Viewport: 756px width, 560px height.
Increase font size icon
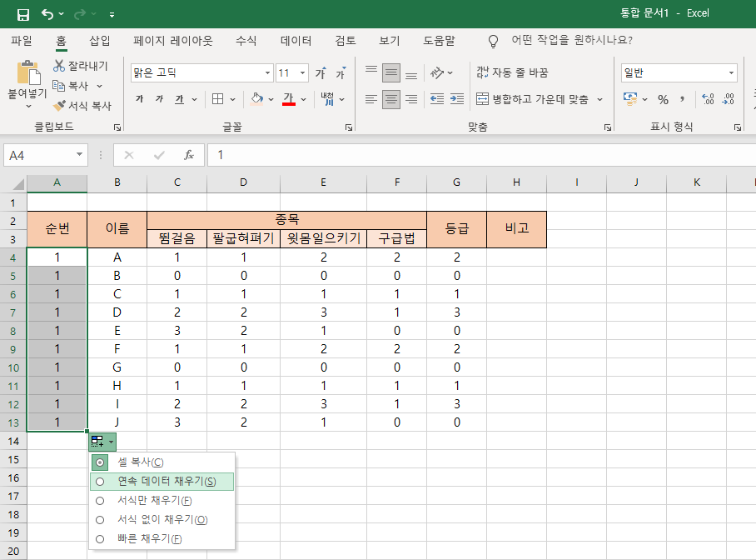click(x=321, y=72)
